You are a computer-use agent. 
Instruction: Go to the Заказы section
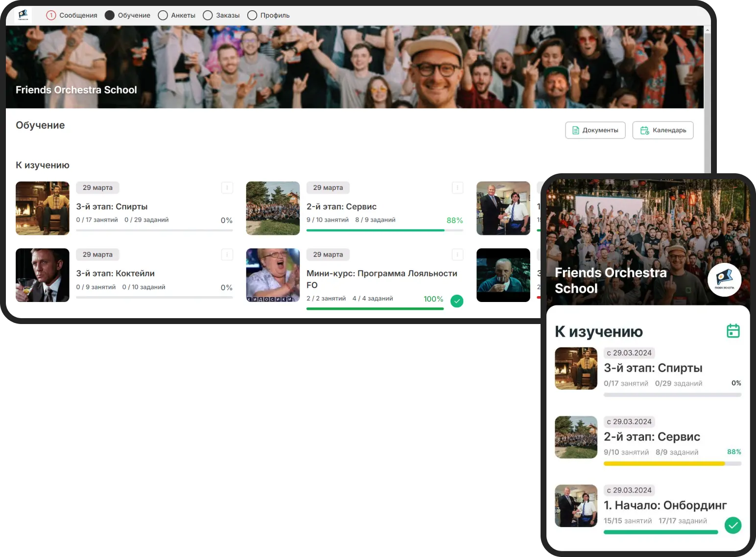221,15
